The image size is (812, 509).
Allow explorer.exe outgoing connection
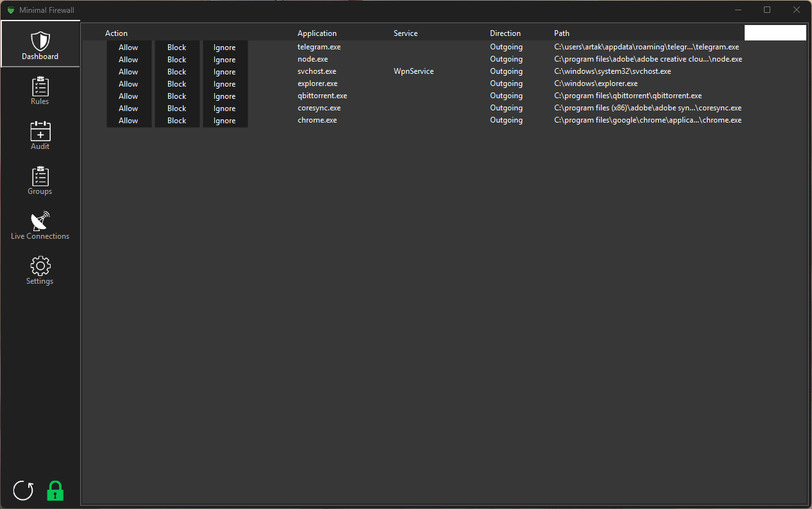point(128,84)
